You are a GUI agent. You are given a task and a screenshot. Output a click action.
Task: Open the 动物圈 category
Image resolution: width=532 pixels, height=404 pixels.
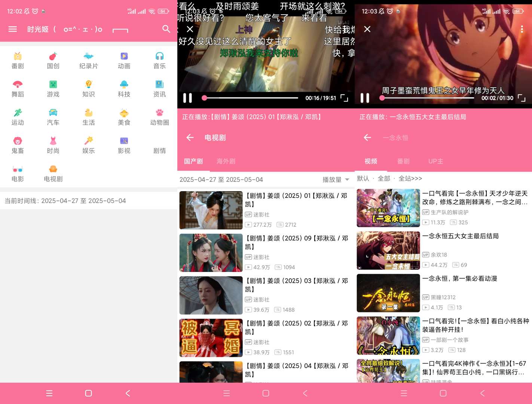click(x=160, y=117)
